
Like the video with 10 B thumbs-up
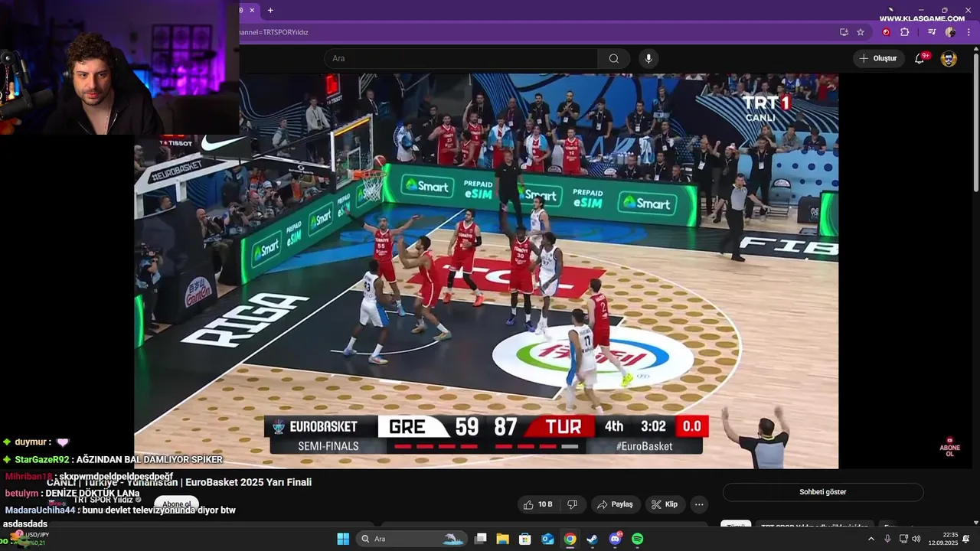[537, 504]
